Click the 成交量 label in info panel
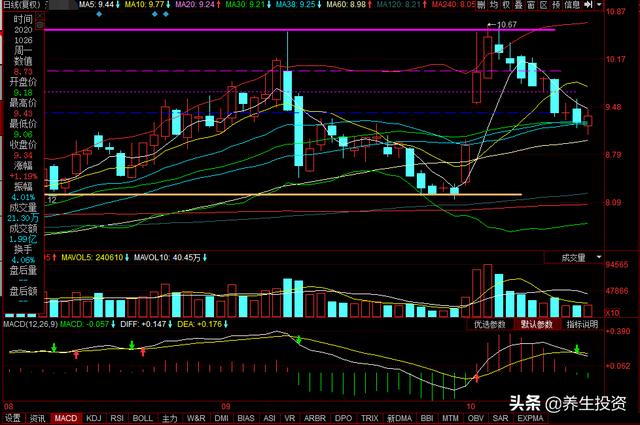 click(x=23, y=208)
